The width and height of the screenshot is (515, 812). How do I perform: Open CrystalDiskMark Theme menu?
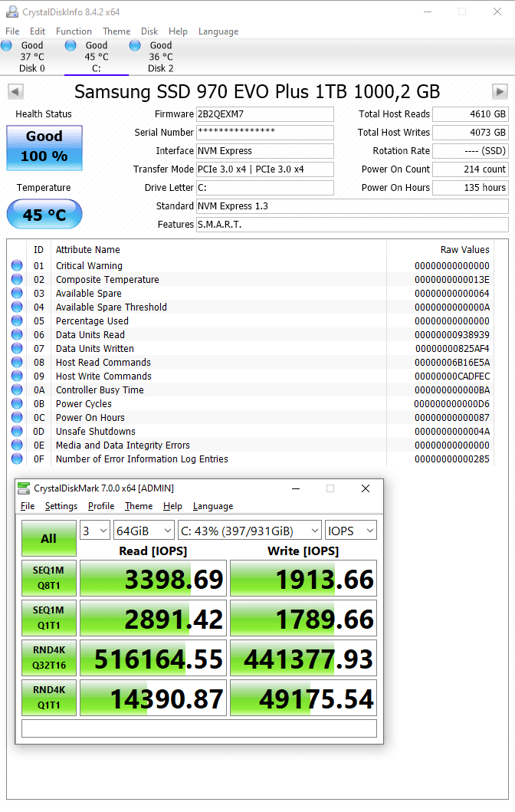(x=139, y=506)
